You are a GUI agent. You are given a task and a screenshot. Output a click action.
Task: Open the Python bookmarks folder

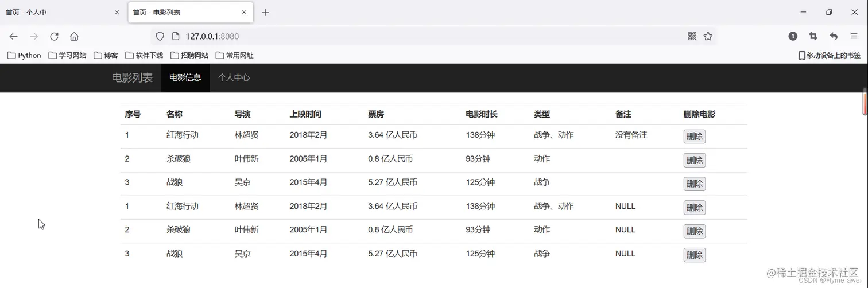pos(24,55)
